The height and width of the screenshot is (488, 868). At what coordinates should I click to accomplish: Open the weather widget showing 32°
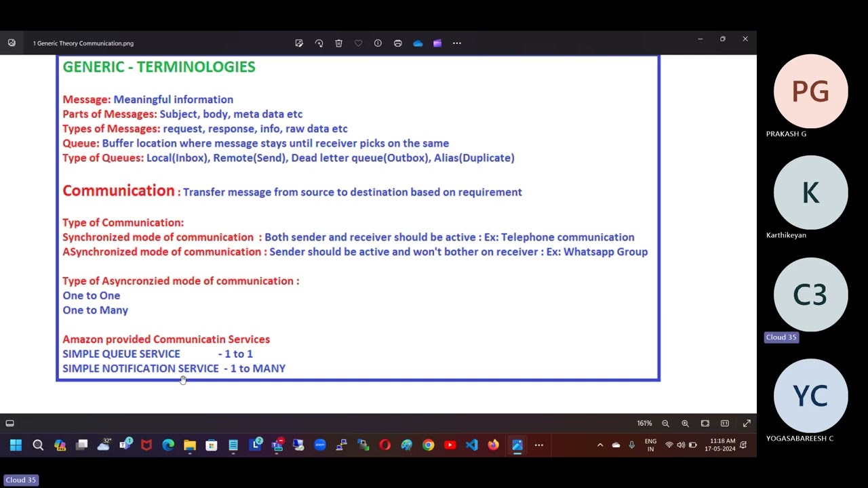(104, 445)
